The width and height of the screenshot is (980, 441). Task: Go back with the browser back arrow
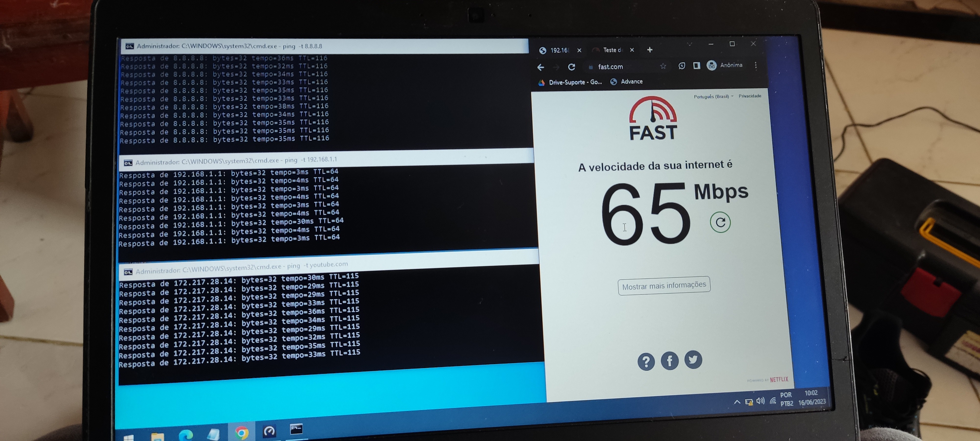point(541,67)
